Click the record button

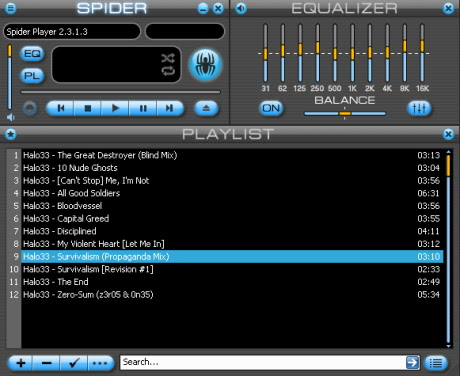pyautogui.click(x=30, y=108)
